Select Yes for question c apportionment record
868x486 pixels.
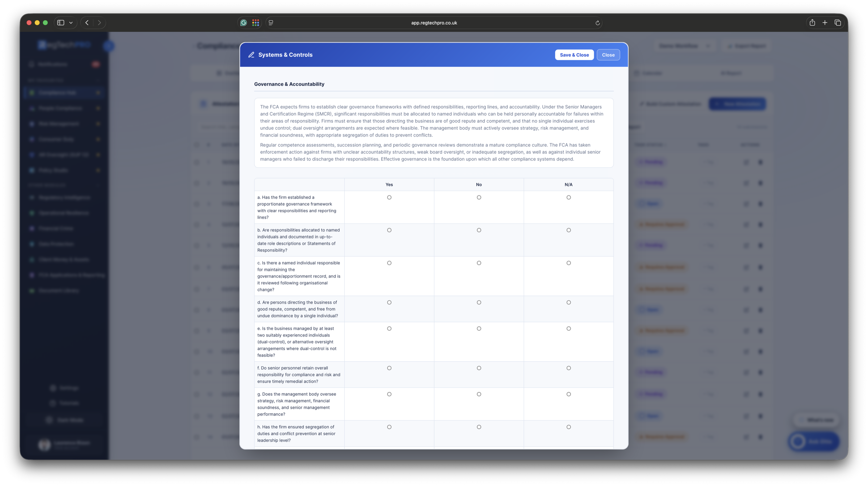point(389,263)
